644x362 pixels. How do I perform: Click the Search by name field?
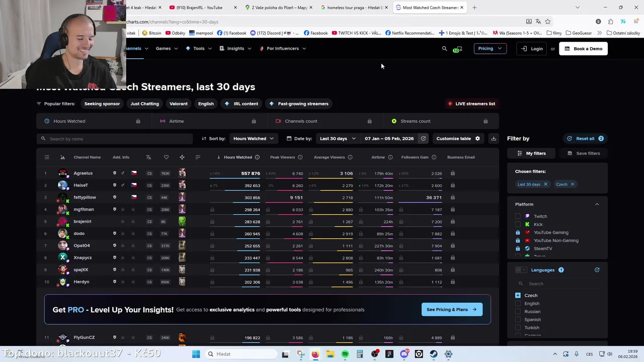[115, 139]
